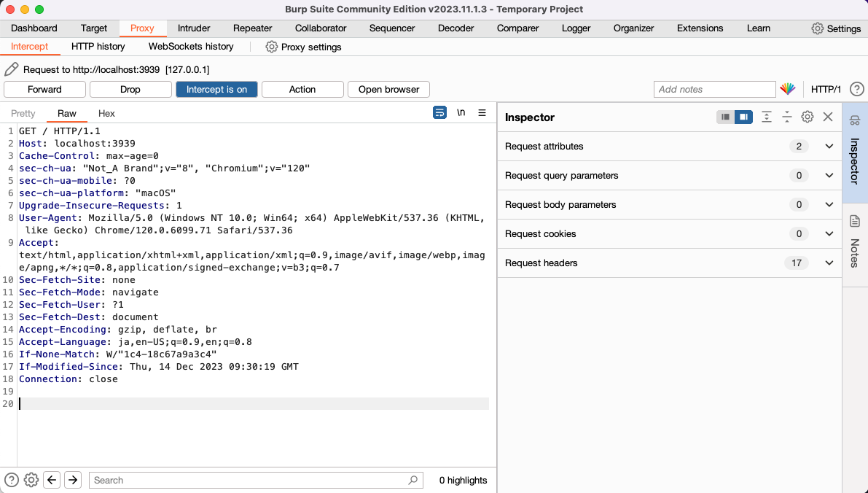Click the Drop button

click(x=130, y=89)
